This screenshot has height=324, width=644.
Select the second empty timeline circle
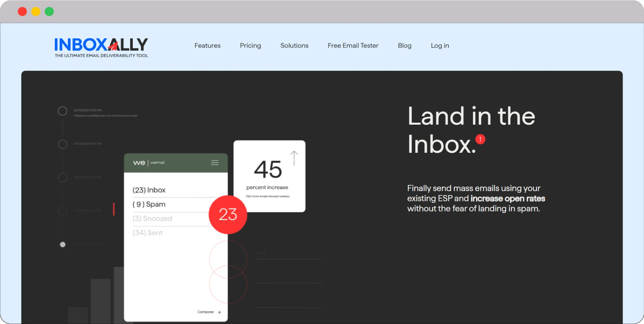[x=62, y=144]
